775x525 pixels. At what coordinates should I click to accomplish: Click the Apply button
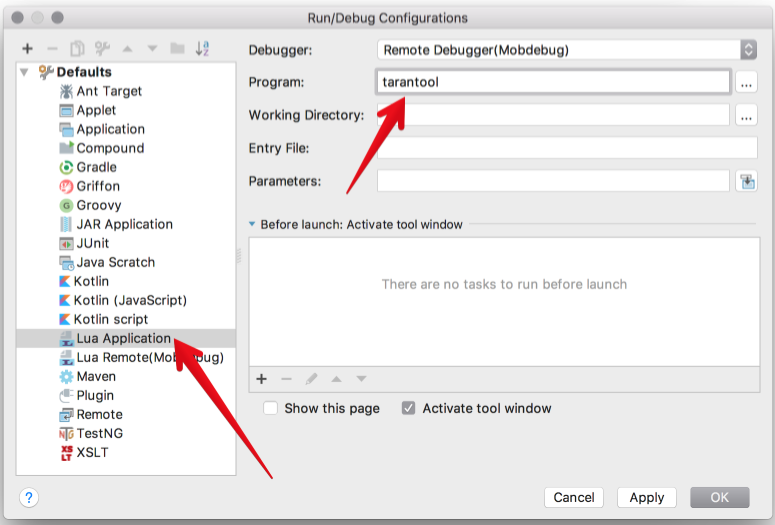coord(646,497)
